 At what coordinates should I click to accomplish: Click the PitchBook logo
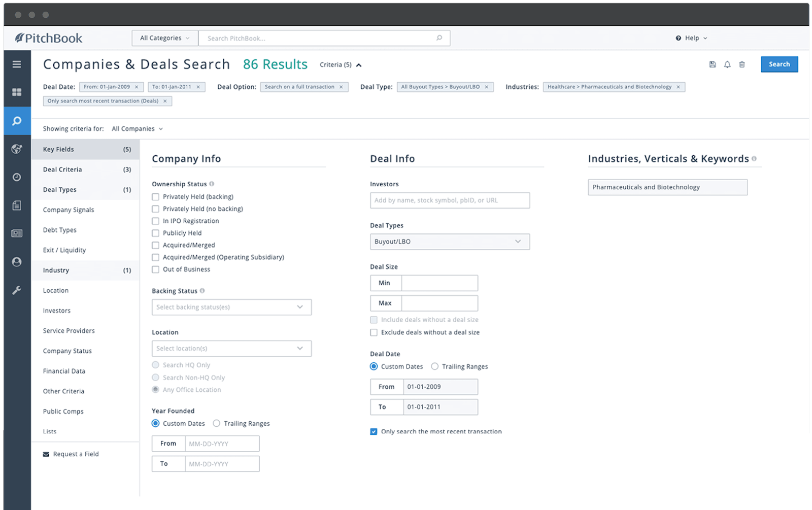point(49,38)
